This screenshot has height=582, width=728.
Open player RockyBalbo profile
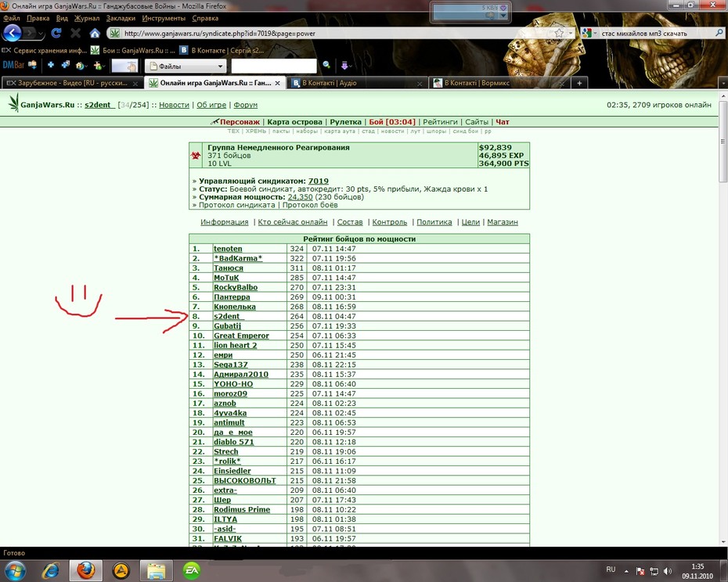click(x=236, y=287)
